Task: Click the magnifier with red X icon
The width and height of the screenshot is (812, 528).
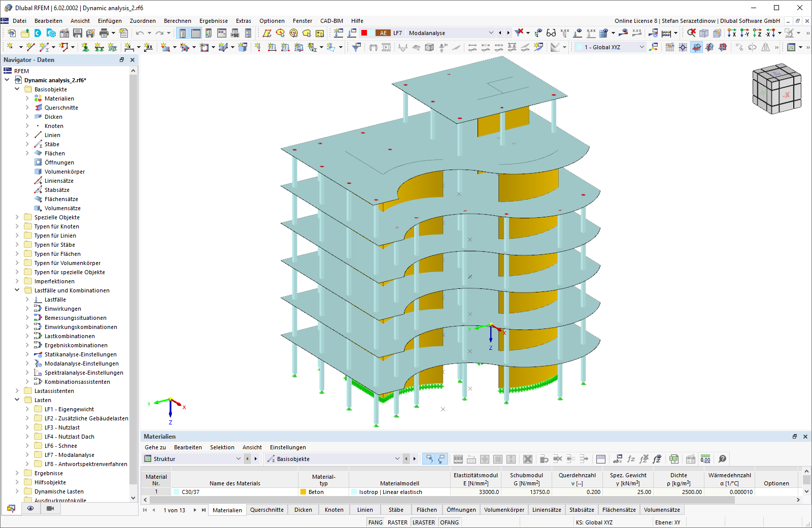Action: pos(691,33)
